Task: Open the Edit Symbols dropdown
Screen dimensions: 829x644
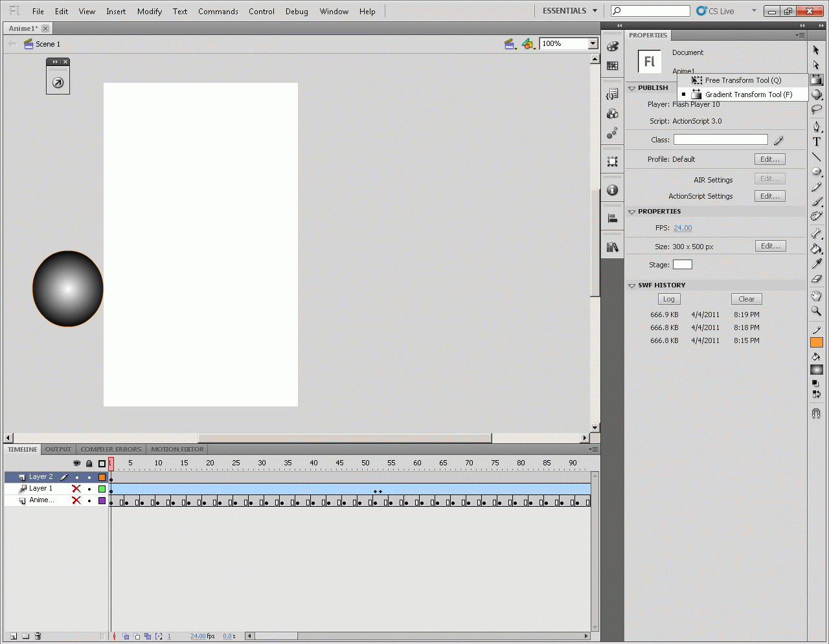Action: point(528,44)
